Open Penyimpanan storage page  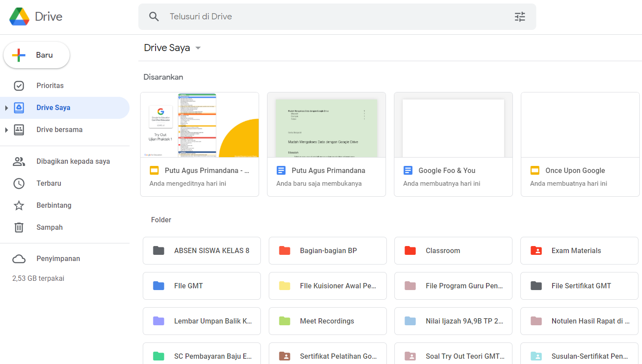tap(65, 258)
